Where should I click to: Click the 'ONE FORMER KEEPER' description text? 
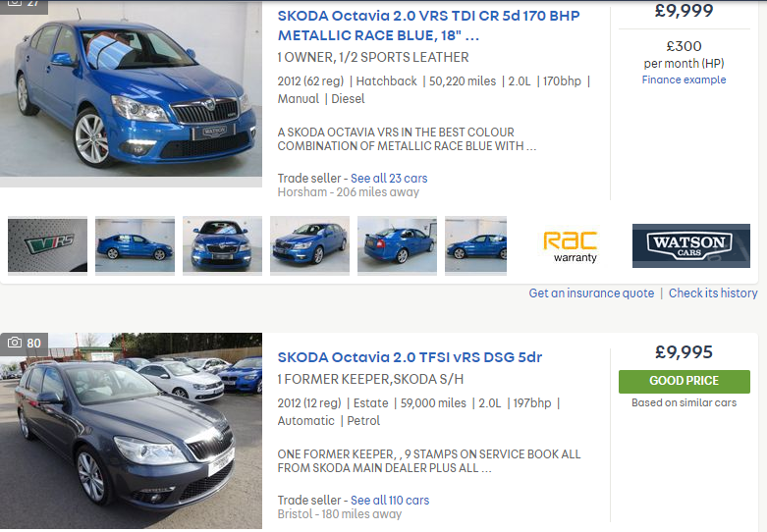(429, 461)
